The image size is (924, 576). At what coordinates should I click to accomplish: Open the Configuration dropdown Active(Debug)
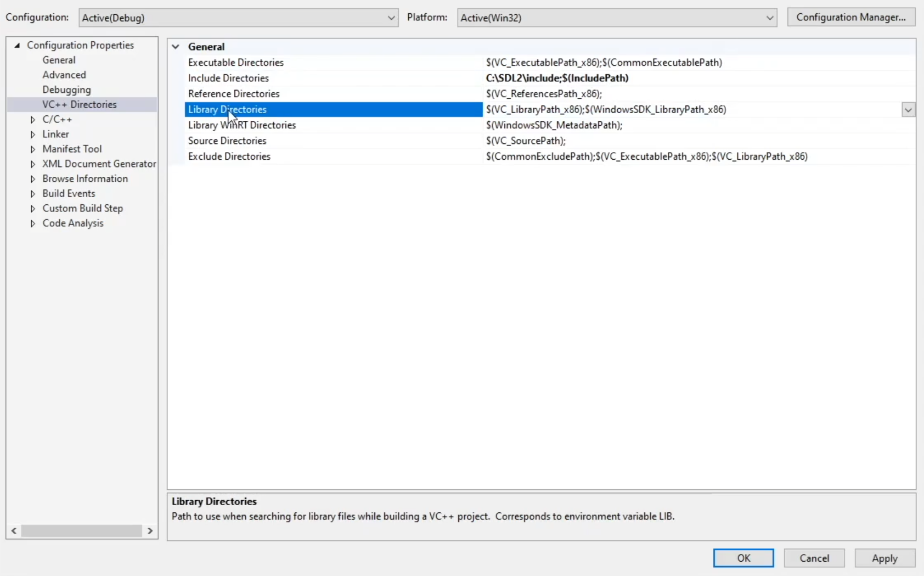pyautogui.click(x=238, y=18)
